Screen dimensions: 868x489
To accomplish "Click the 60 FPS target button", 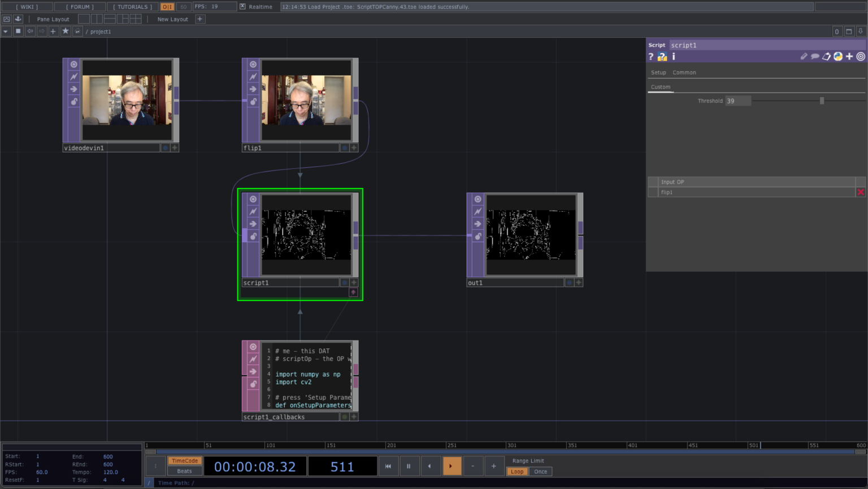I will [184, 7].
